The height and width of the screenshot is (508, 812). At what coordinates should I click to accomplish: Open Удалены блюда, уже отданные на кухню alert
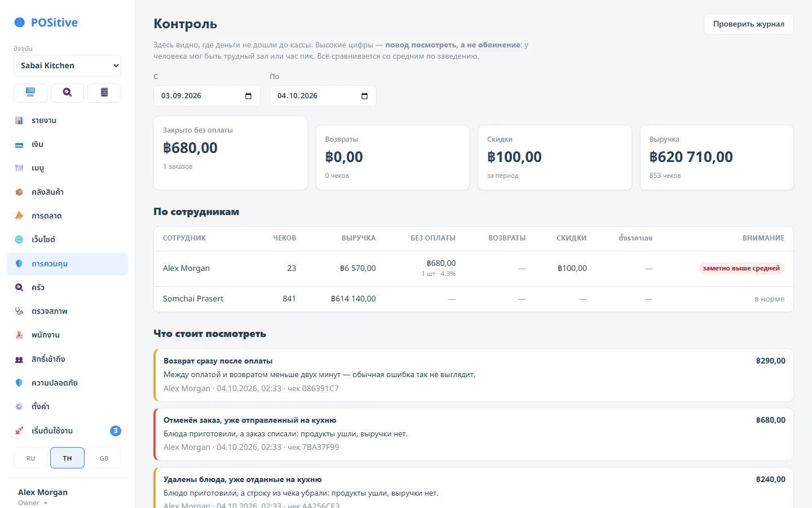(x=474, y=488)
